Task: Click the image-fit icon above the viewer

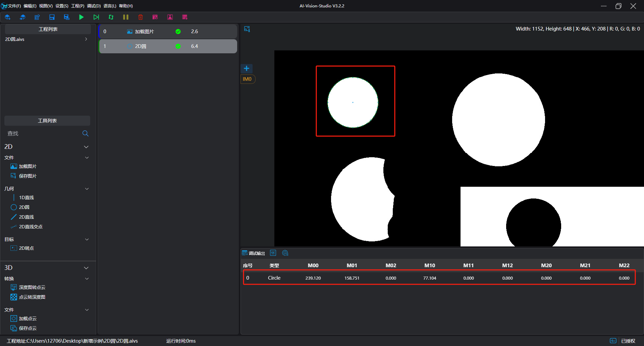Action: click(x=247, y=29)
